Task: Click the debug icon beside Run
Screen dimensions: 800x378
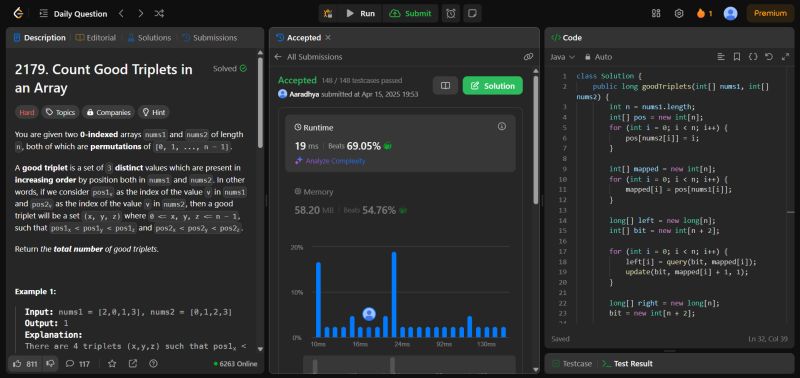Action: 328,14
